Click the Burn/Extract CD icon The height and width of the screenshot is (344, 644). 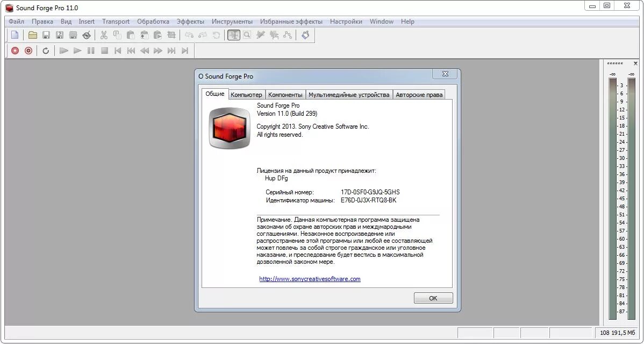pos(87,35)
